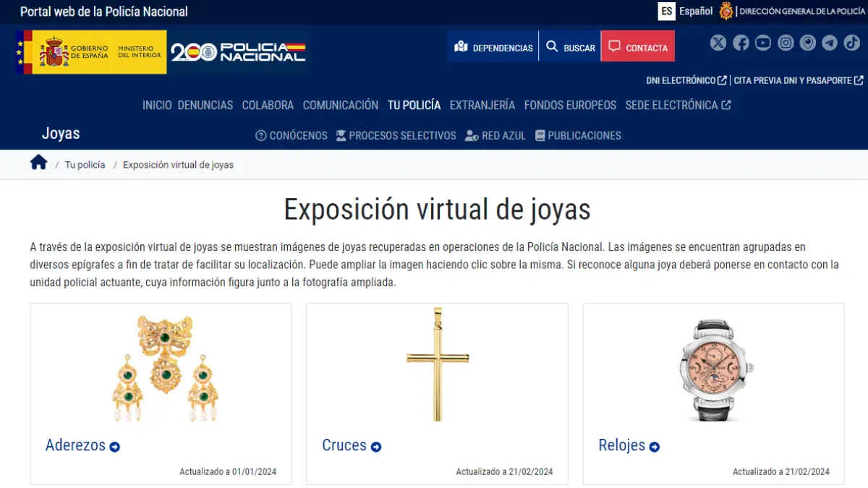Open the Instagram social icon
The height and width of the screenshot is (488, 868).
[786, 43]
